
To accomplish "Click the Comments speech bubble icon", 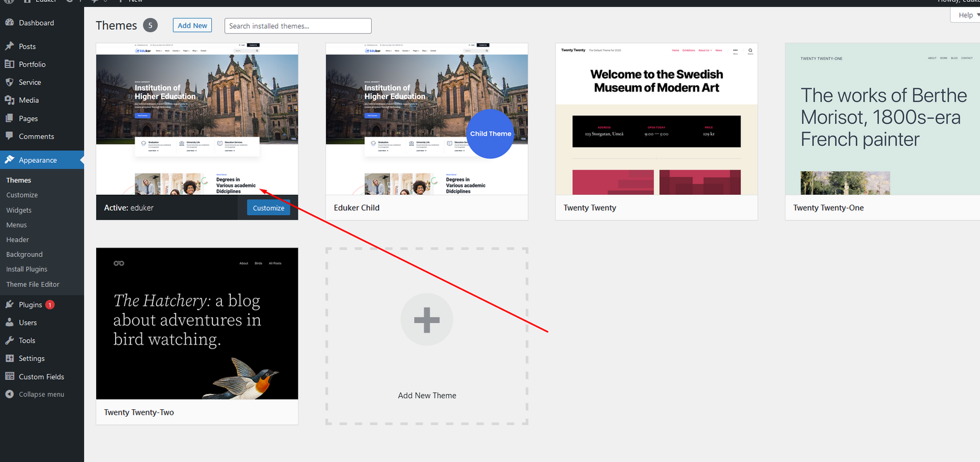I will tap(9, 136).
